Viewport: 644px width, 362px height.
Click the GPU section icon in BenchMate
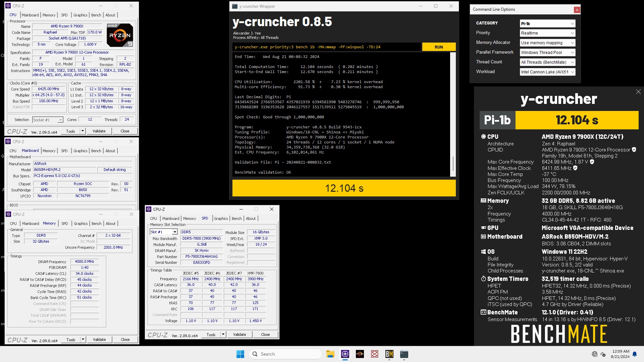point(483,228)
